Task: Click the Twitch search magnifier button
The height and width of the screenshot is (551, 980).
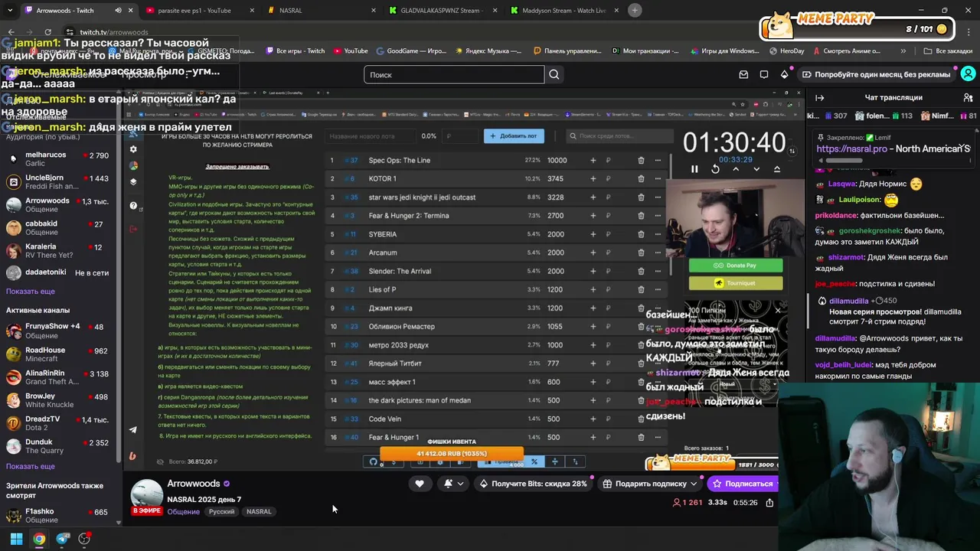Action: 554,74
